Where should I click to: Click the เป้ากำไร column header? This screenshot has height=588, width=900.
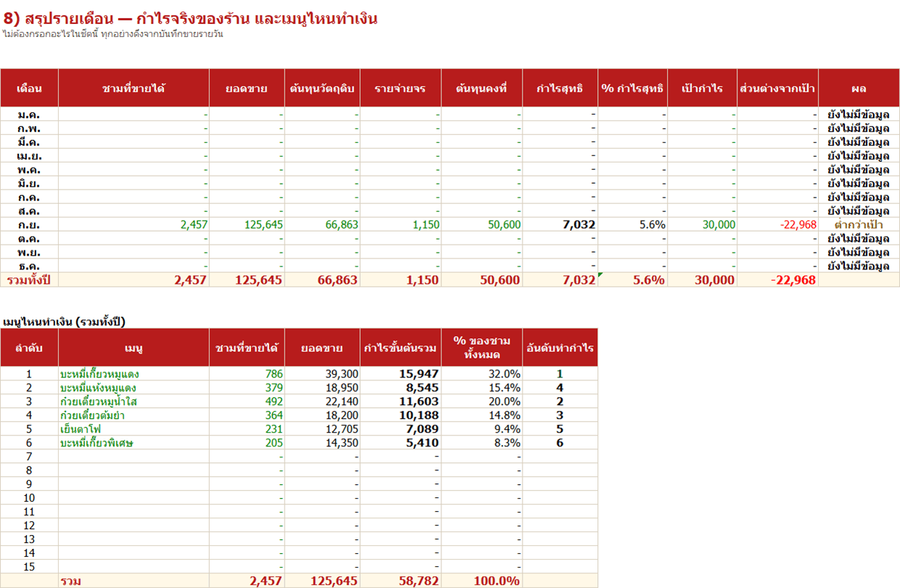(703, 89)
